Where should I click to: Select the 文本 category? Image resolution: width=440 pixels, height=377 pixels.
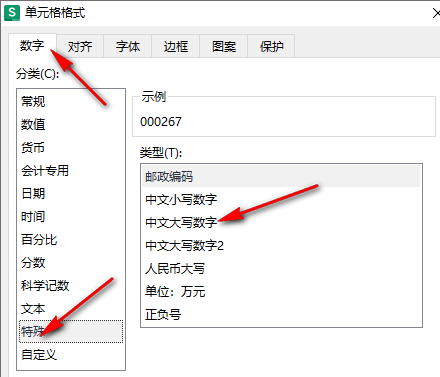pos(71,309)
